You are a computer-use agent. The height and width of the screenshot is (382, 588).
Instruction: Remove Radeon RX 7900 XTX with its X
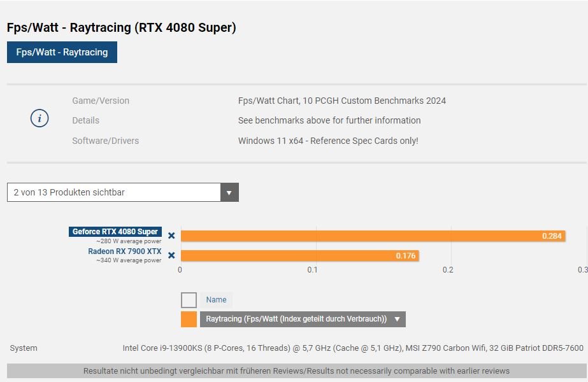pyautogui.click(x=171, y=255)
